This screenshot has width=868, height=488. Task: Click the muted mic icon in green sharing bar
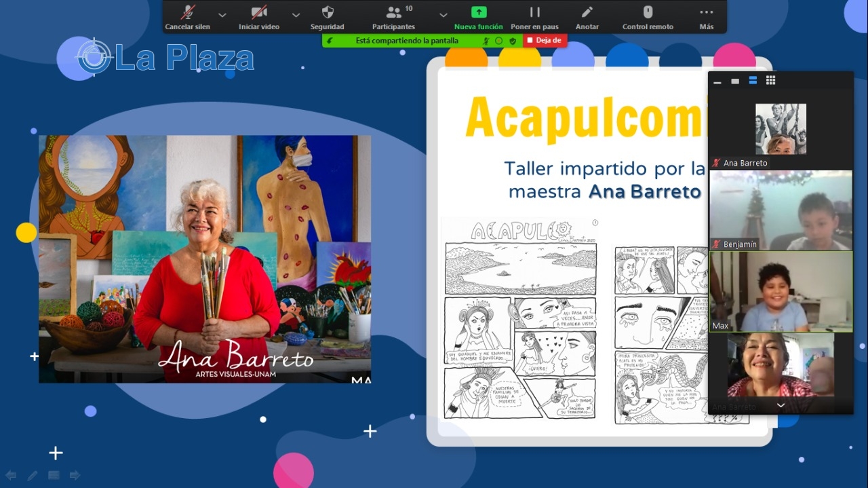[x=486, y=41]
